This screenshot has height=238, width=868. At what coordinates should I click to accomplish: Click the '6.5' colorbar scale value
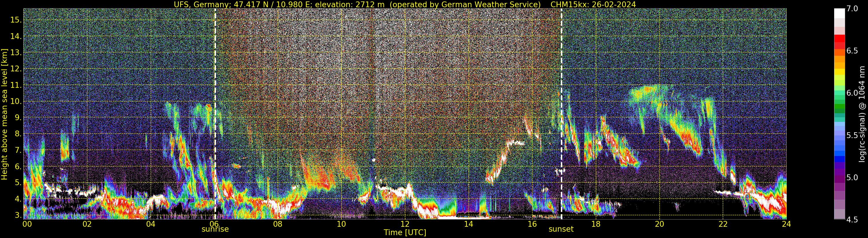(x=852, y=51)
